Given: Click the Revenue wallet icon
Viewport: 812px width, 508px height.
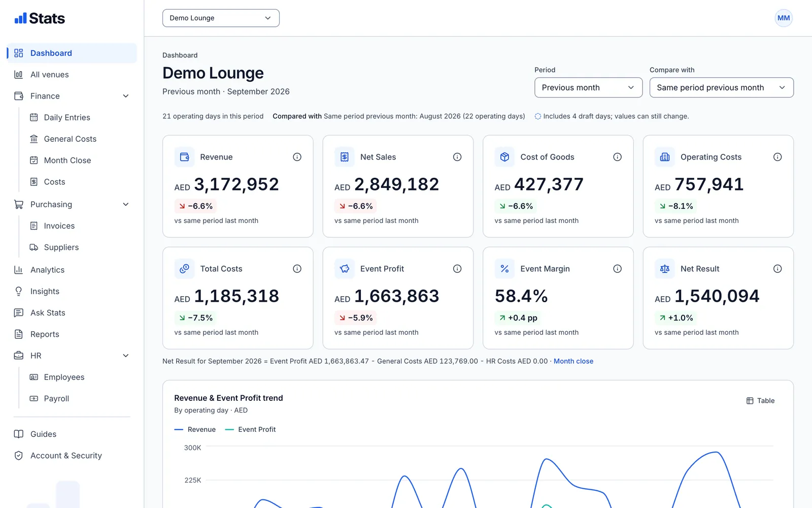Looking at the screenshot, I should pyautogui.click(x=185, y=157).
